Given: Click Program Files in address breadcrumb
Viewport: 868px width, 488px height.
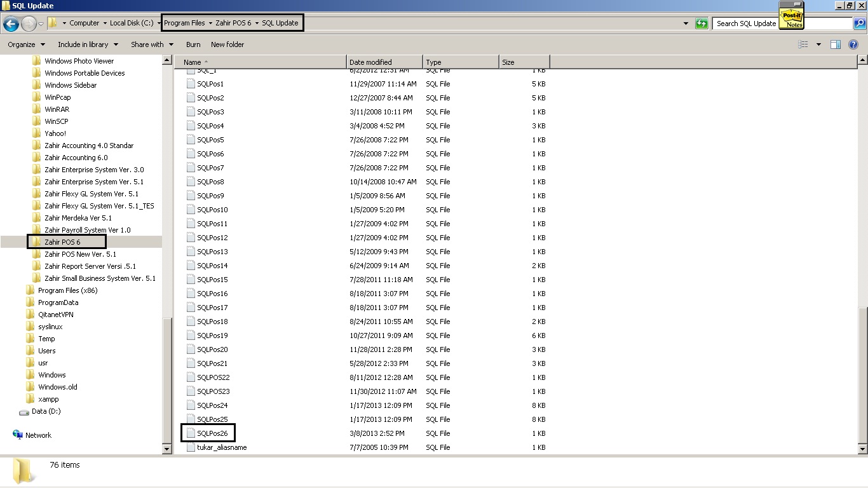Looking at the screenshot, I should pyautogui.click(x=184, y=23).
